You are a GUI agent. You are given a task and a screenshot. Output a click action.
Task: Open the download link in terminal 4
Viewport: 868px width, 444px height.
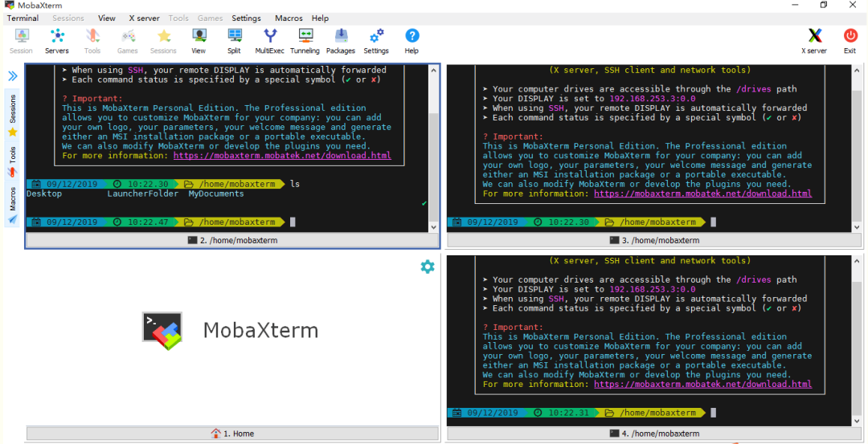(703, 384)
